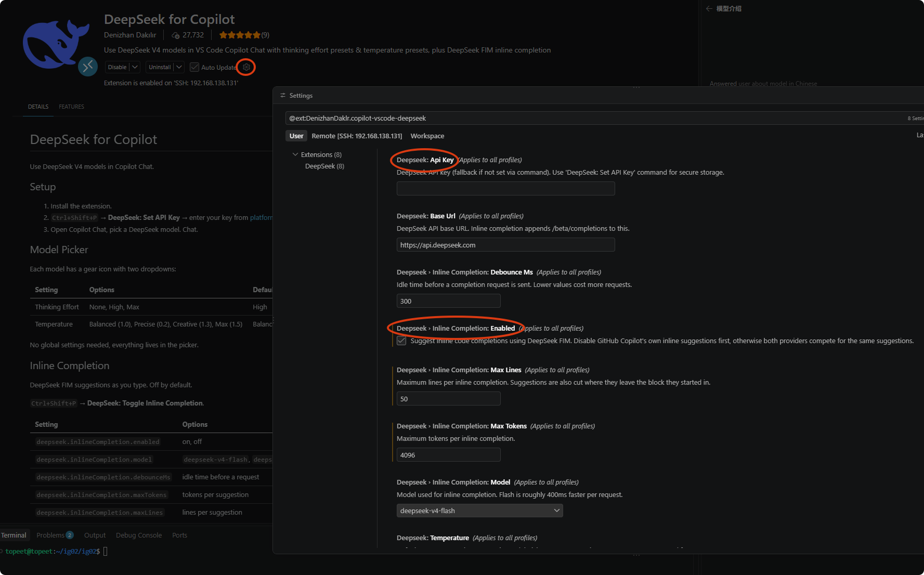Click the 'Model Picker' readme heading
Viewport: 924px width, 575px height.
[x=59, y=250]
